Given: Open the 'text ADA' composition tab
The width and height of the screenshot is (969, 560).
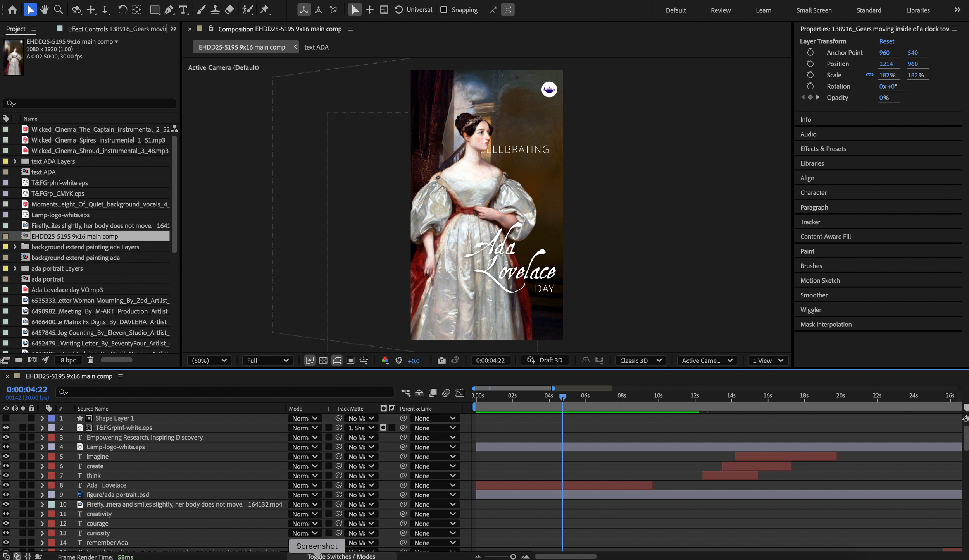Looking at the screenshot, I should [316, 47].
